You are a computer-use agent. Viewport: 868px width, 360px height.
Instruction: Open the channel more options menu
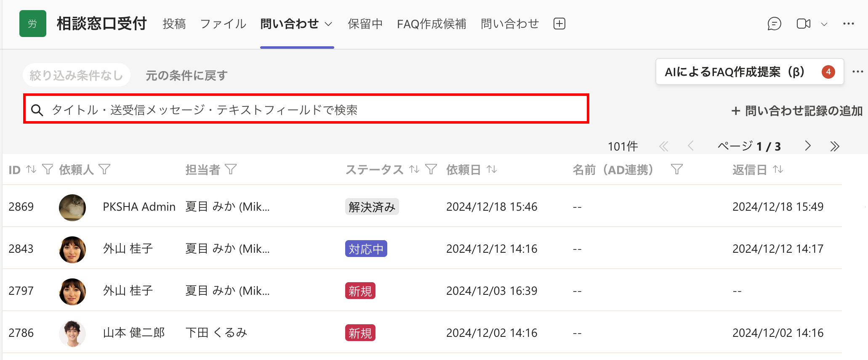point(849,24)
